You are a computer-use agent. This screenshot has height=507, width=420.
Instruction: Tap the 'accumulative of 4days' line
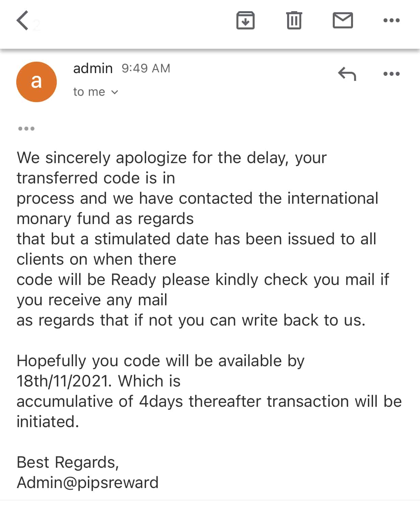pyautogui.click(x=209, y=401)
